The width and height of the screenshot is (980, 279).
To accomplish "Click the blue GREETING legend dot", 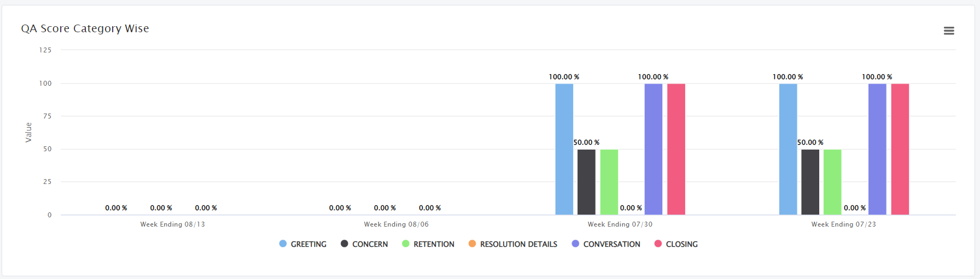I will (283, 244).
